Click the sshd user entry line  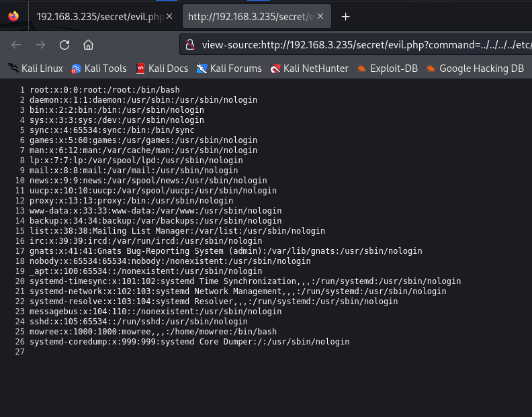tap(138, 322)
